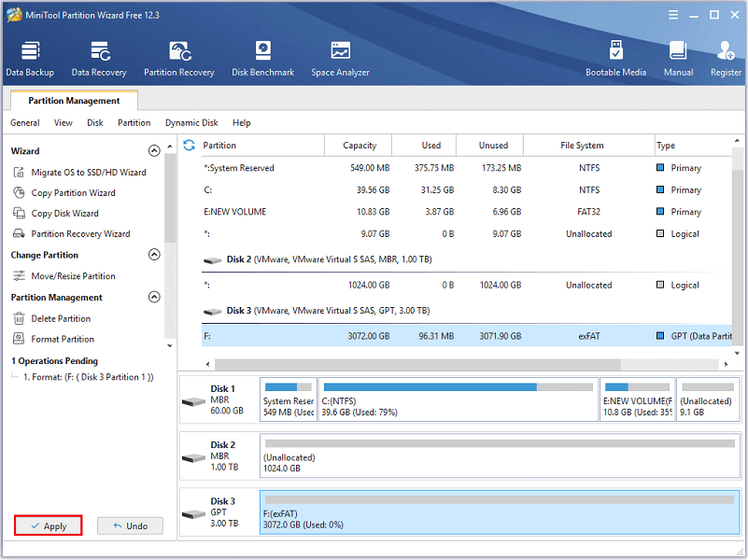Image resolution: width=748 pixels, height=560 pixels.
Task: Sort by Capacity column header
Action: pos(359,146)
